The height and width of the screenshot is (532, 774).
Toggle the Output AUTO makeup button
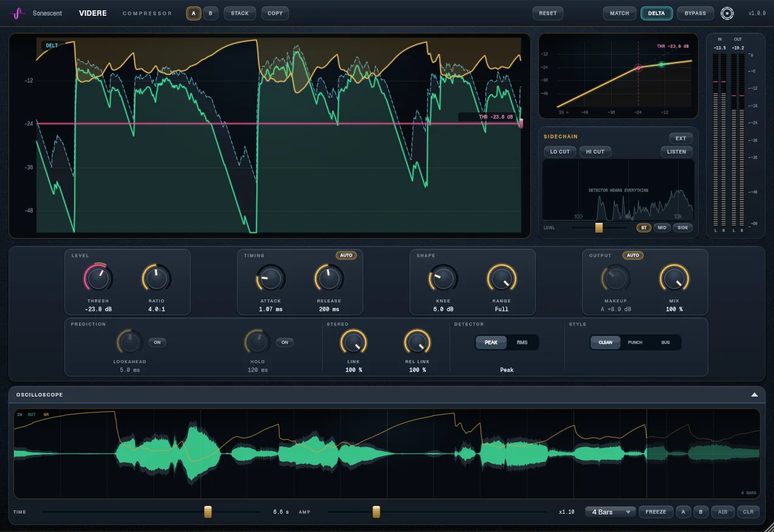pos(633,256)
